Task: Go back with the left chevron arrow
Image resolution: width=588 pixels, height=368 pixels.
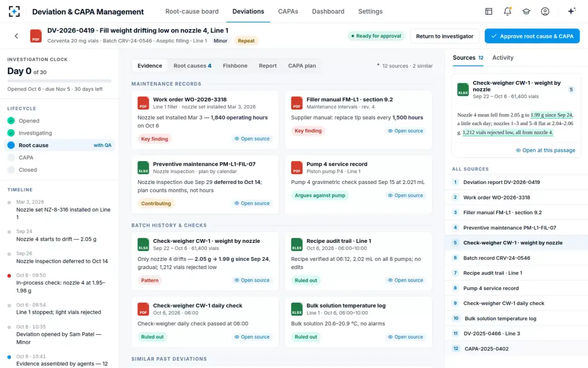Action: pos(17,36)
